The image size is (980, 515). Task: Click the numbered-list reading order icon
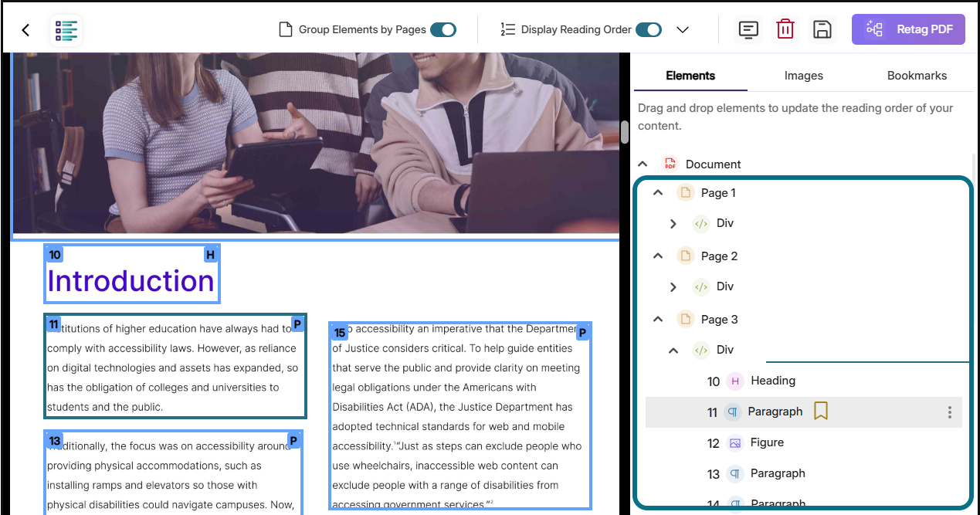507,29
